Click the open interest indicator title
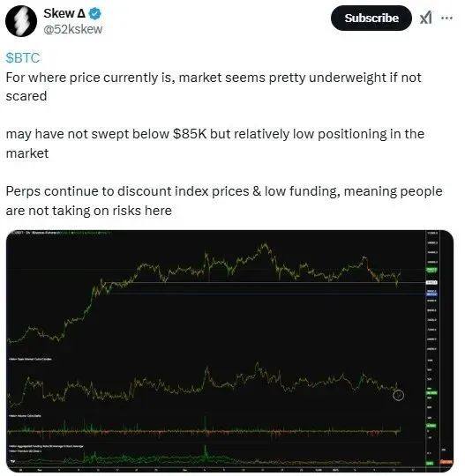Viewport: 465px width, 476px height. (x=30, y=359)
